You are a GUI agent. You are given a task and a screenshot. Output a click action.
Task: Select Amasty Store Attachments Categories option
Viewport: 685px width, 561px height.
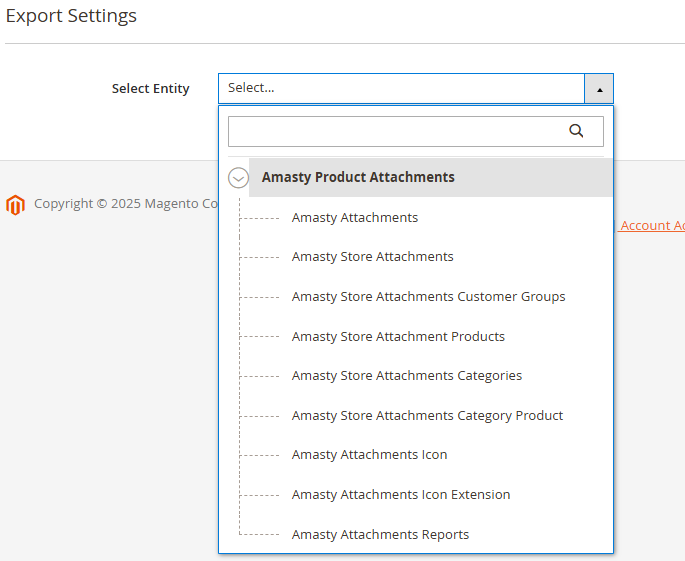point(406,376)
